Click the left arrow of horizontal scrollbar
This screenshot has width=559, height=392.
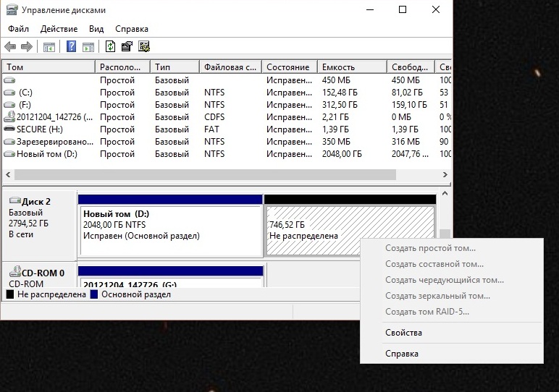pyautogui.click(x=8, y=175)
